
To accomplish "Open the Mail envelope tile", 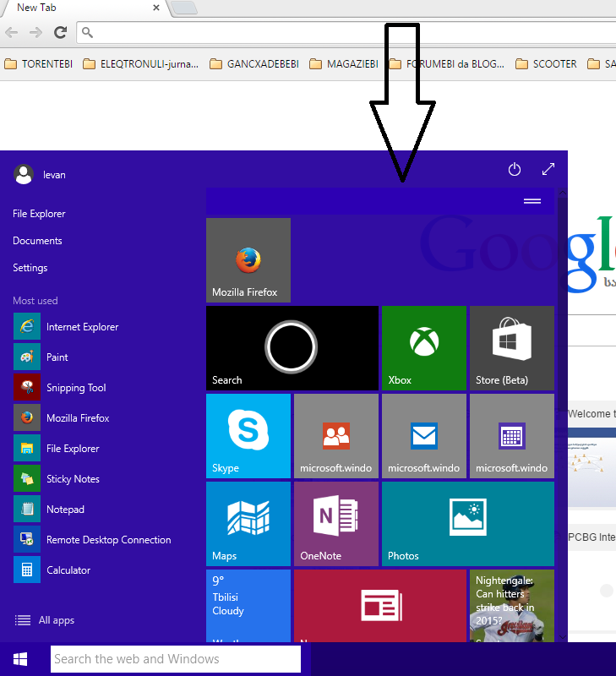I will click(424, 436).
